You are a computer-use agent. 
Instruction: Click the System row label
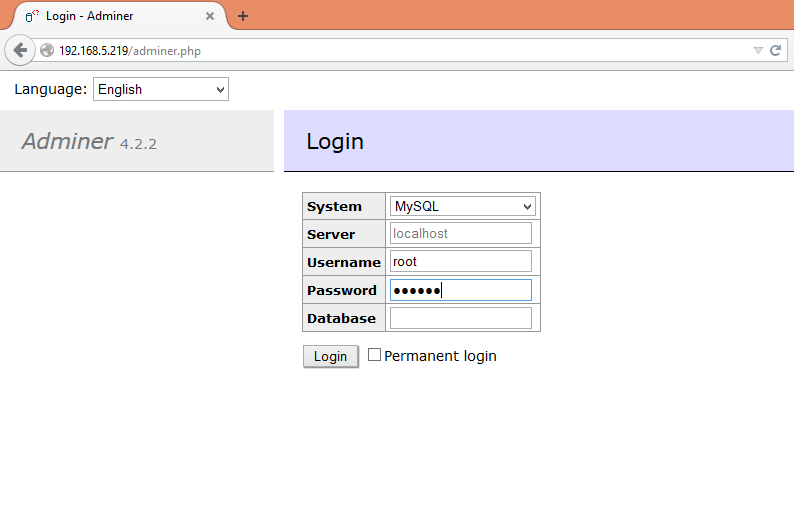pyautogui.click(x=334, y=207)
